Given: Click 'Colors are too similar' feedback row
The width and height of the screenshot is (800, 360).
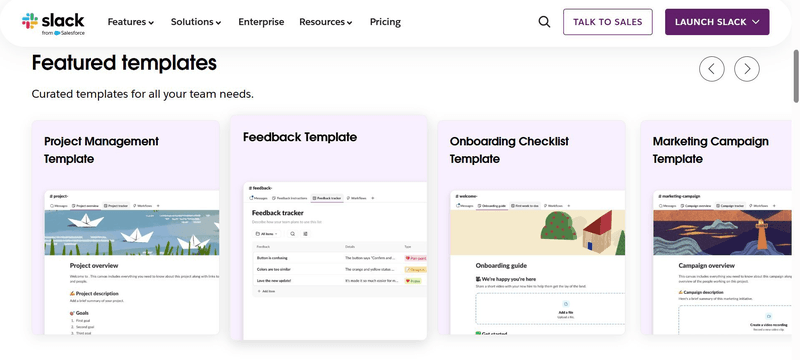Looking at the screenshot, I should (x=340, y=269).
